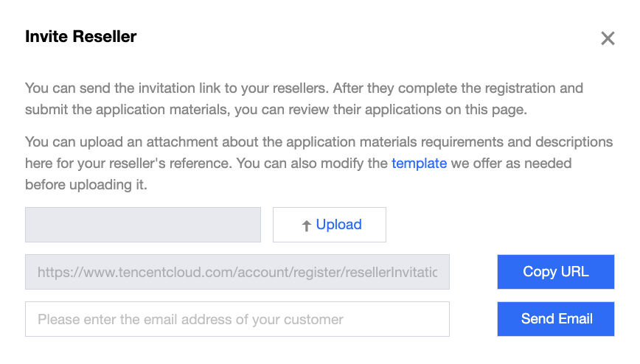Focus the customer email address field
The image size is (640, 364).
click(x=237, y=319)
